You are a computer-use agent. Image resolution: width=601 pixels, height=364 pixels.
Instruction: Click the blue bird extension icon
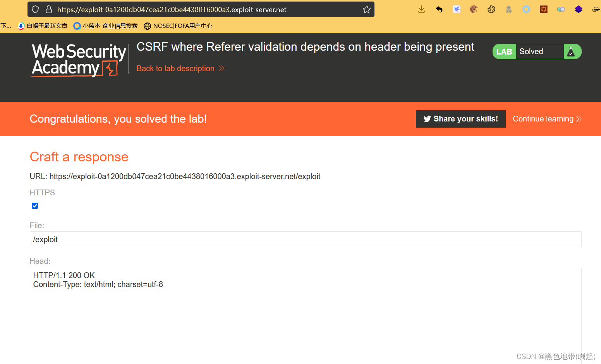pyautogui.click(x=457, y=9)
